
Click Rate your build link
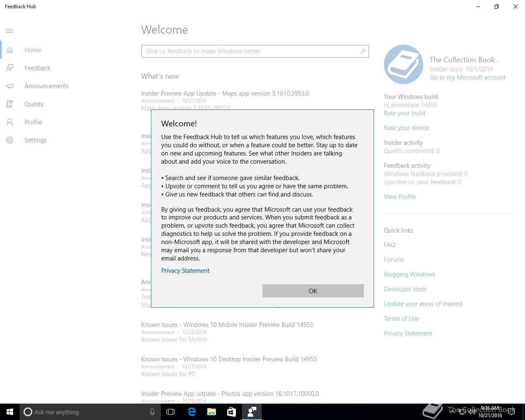click(x=404, y=113)
